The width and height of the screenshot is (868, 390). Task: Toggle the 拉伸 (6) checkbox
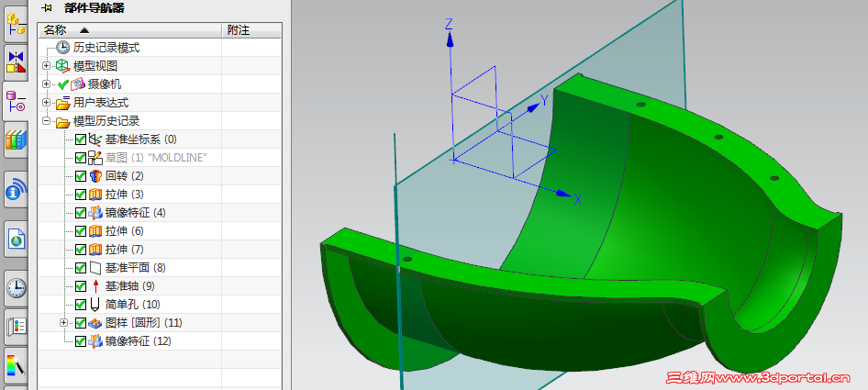click(x=80, y=231)
